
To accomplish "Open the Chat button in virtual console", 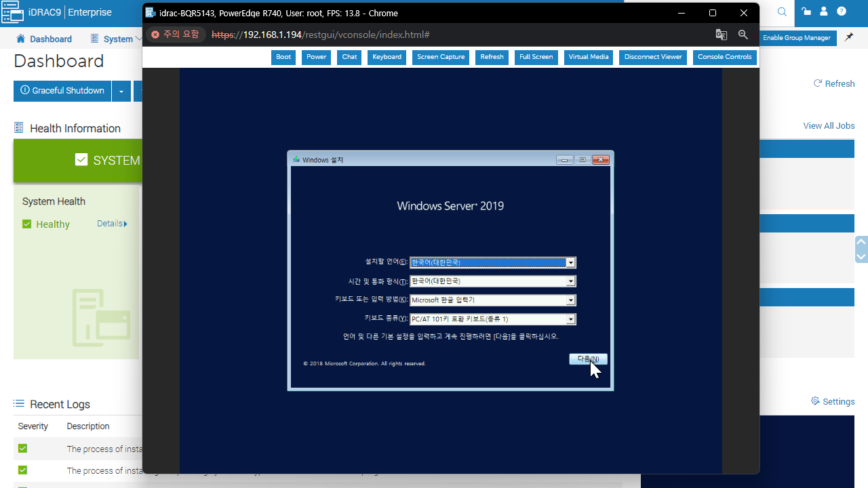I will pyautogui.click(x=349, y=57).
